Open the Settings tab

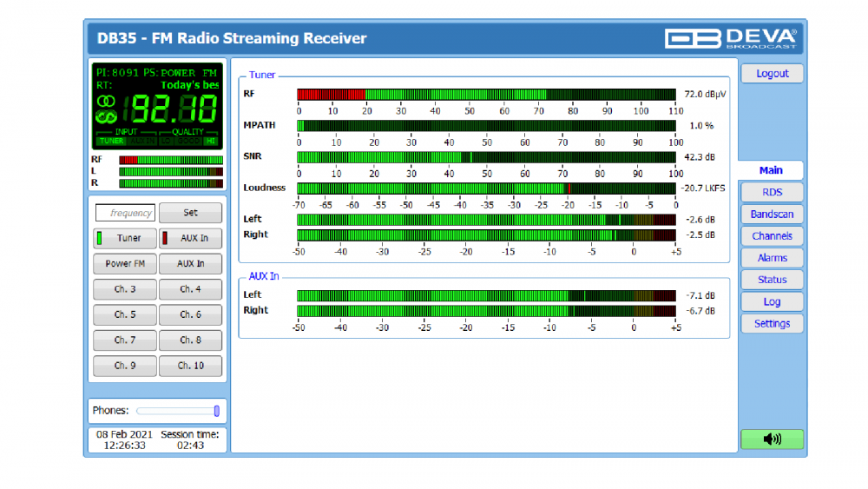(x=772, y=323)
